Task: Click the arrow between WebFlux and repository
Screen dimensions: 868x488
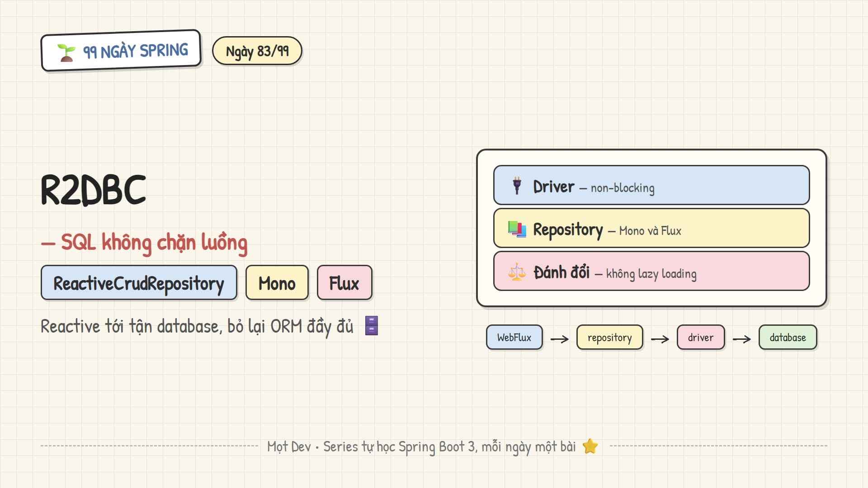Action: pos(560,339)
